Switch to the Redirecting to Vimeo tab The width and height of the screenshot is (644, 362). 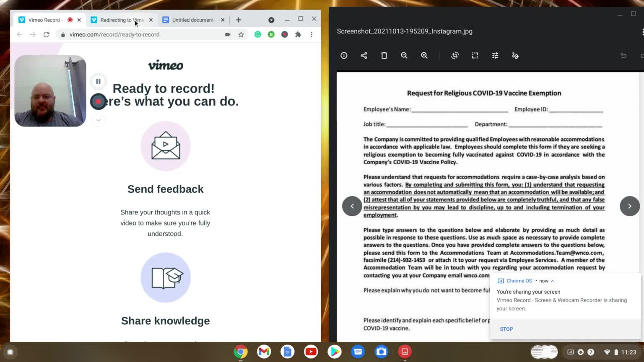117,20
